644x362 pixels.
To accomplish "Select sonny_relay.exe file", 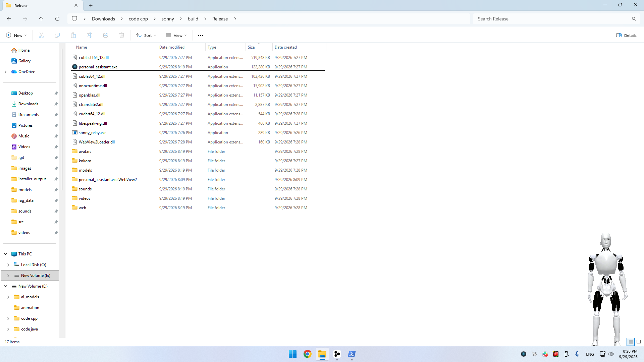I will pyautogui.click(x=198, y=133).
